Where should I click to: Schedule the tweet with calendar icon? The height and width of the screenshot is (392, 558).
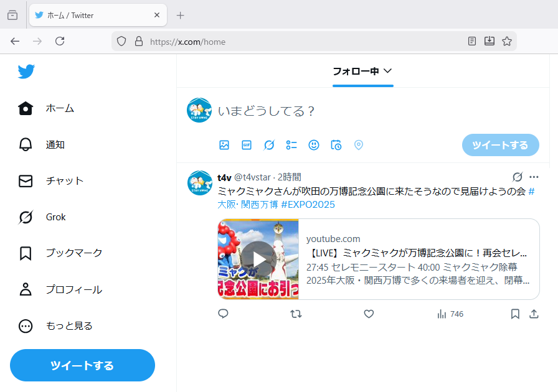tap(336, 145)
